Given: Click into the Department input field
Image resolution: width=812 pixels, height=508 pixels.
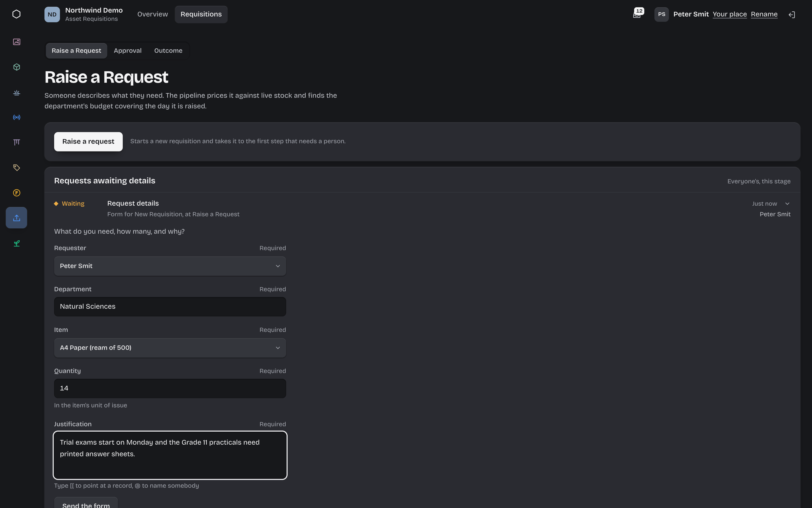Looking at the screenshot, I should pos(170,306).
